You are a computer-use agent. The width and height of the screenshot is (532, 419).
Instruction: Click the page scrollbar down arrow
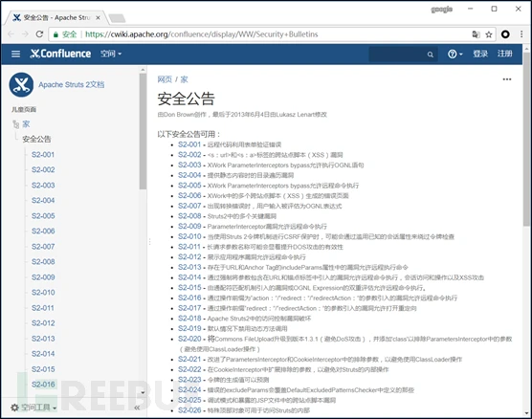[526, 413]
